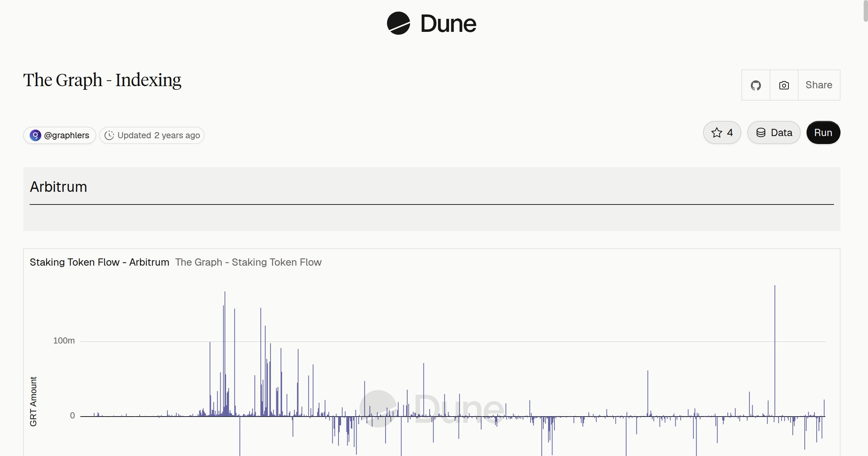868x456 pixels.
Task: Open the Data button
Action: pyautogui.click(x=774, y=132)
